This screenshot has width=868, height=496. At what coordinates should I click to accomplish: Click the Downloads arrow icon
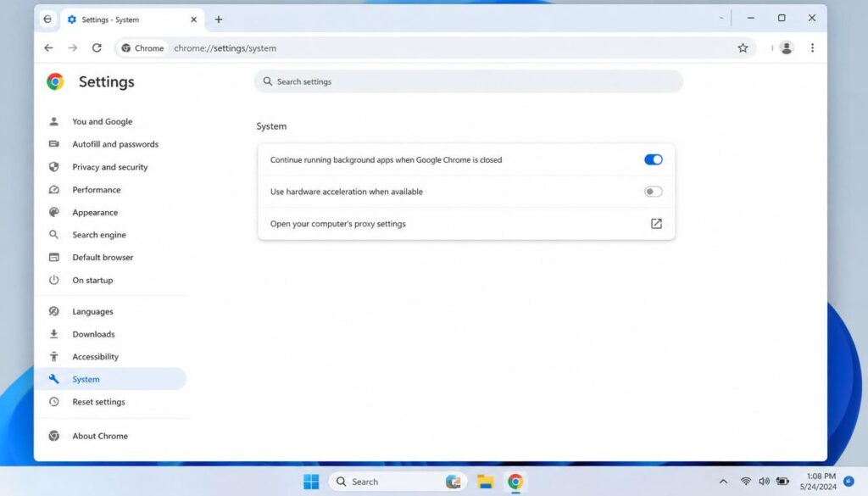[x=53, y=334]
